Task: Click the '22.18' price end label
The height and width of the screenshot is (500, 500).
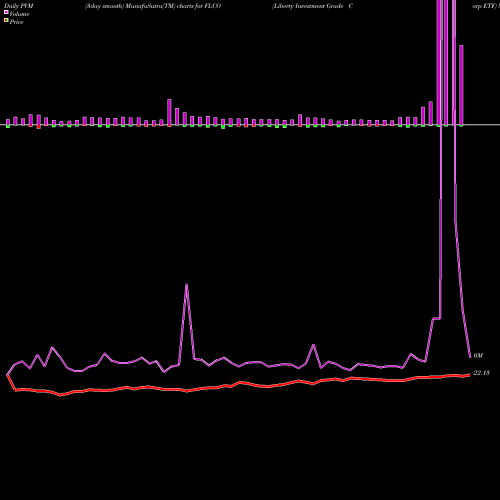Action: tap(481, 373)
